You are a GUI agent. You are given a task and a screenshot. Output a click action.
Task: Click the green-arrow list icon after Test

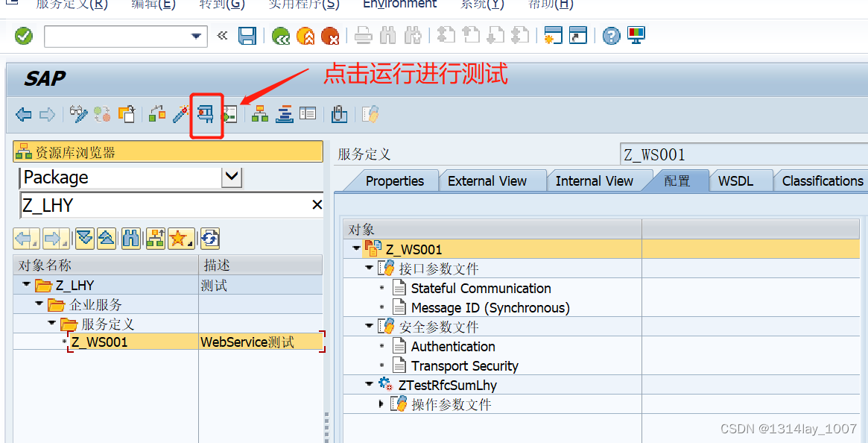tap(229, 114)
